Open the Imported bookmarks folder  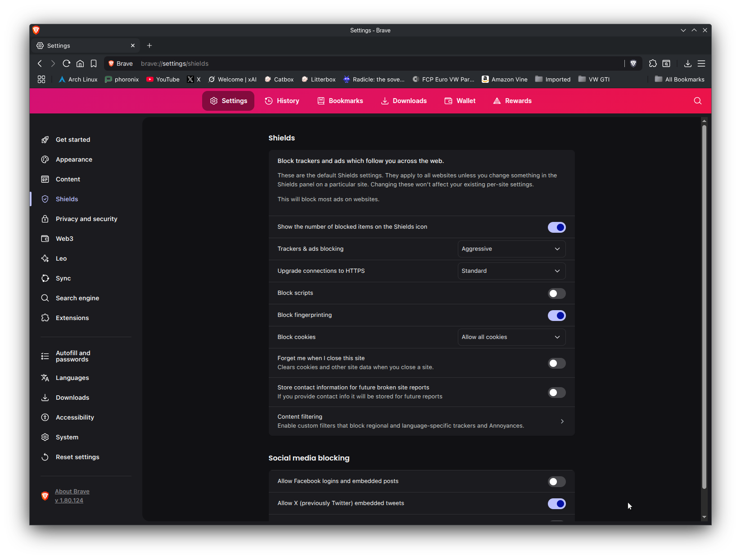pos(553,79)
